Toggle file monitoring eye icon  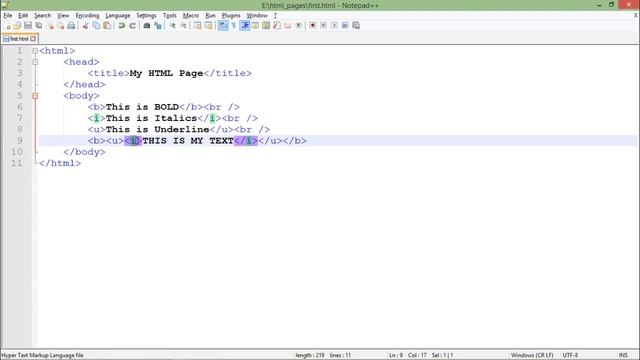(299, 25)
